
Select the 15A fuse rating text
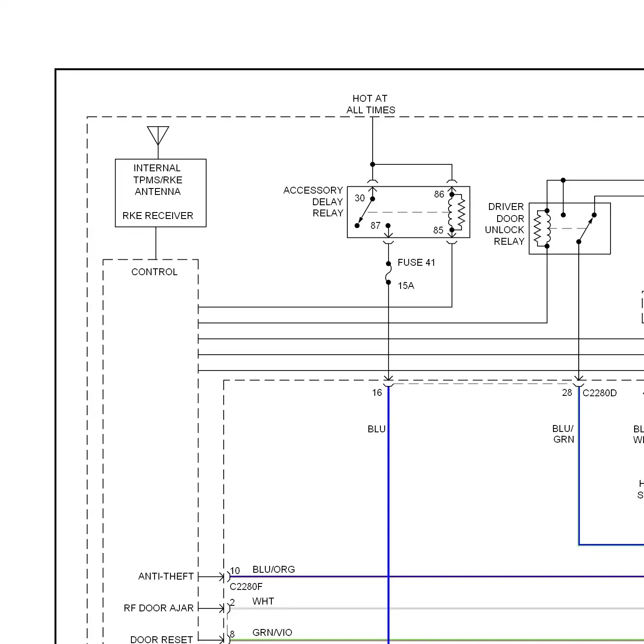(x=406, y=286)
